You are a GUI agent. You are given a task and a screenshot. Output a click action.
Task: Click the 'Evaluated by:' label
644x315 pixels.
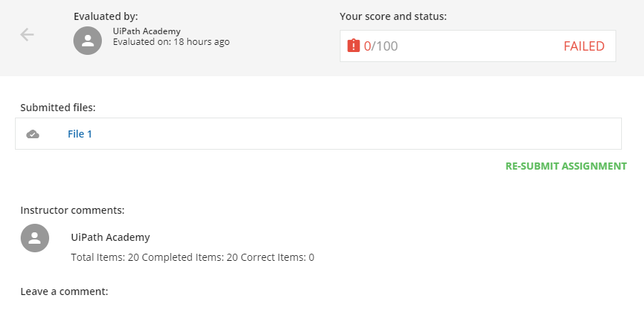pyautogui.click(x=105, y=16)
